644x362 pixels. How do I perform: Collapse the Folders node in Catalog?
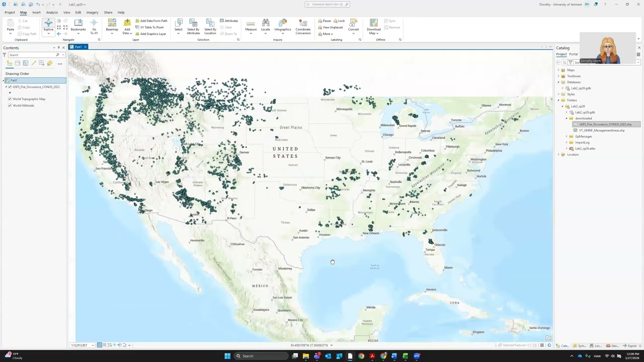pos(558,101)
